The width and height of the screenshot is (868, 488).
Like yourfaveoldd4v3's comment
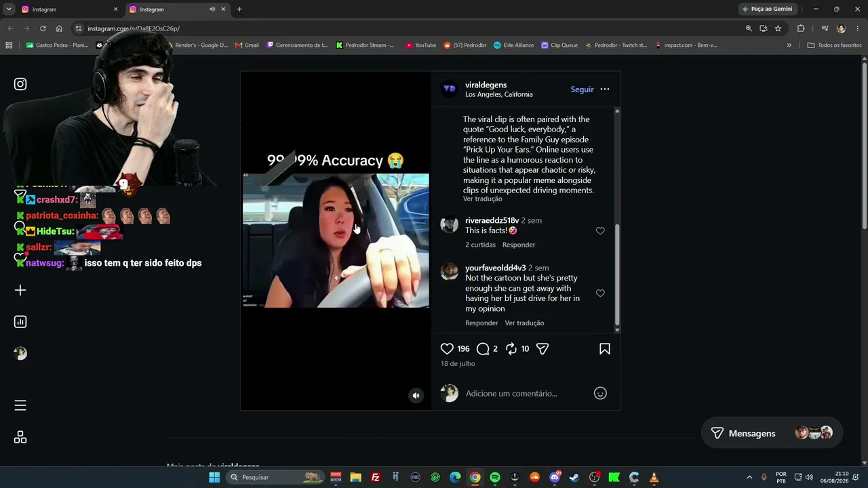tap(600, 293)
